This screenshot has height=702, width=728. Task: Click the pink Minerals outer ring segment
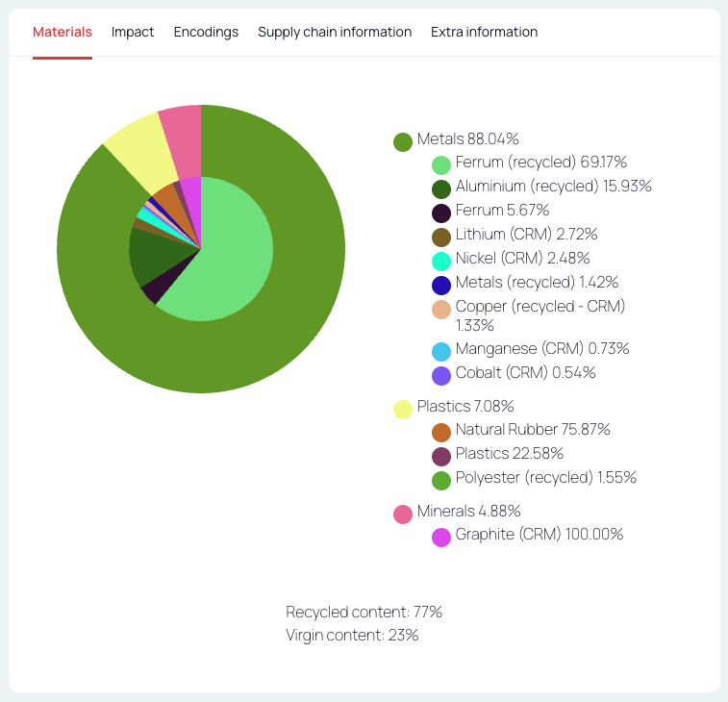click(x=182, y=122)
